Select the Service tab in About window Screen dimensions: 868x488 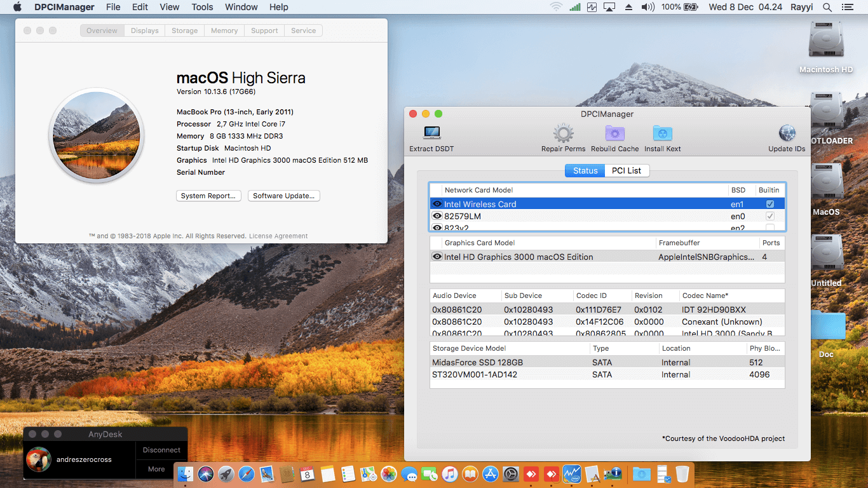[x=304, y=30]
